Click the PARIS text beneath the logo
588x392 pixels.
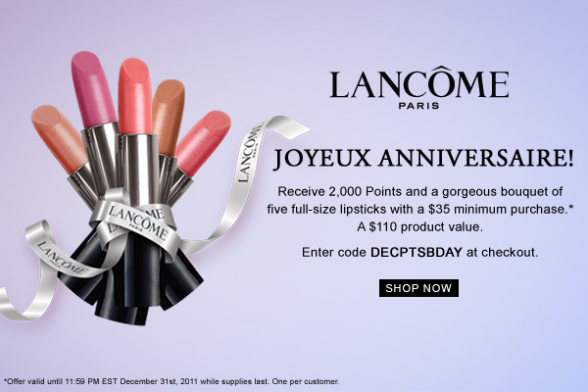418,106
